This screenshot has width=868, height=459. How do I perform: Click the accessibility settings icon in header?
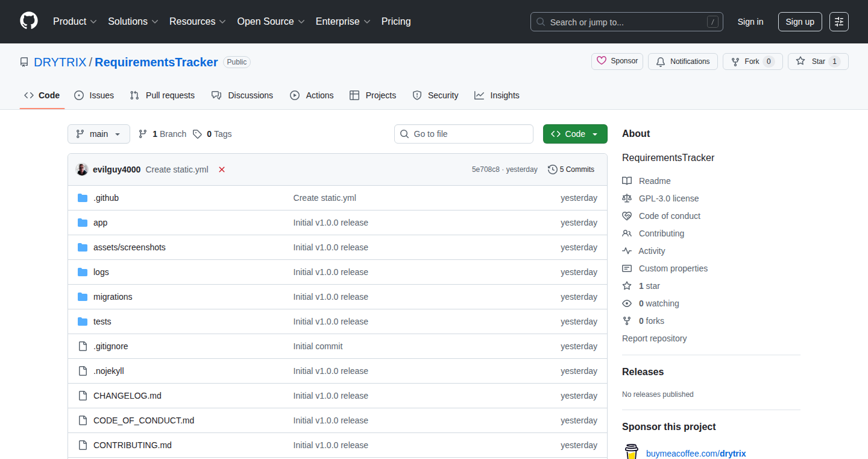pyautogui.click(x=838, y=22)
